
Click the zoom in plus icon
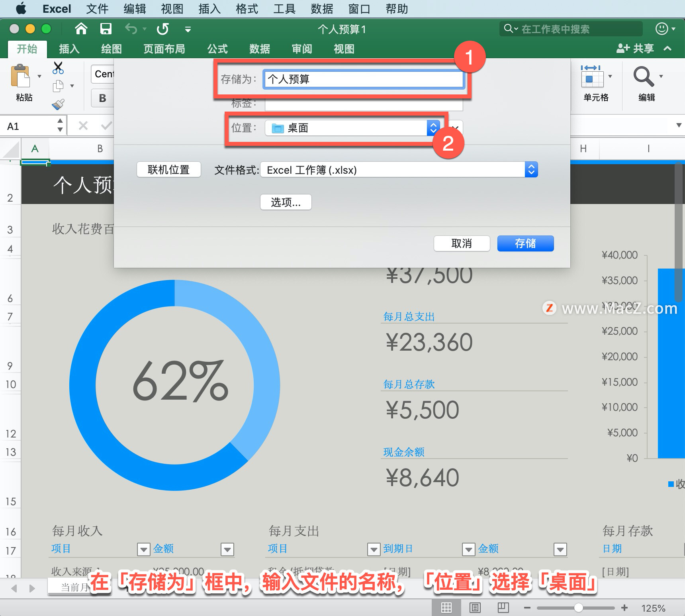coord(624,608)
